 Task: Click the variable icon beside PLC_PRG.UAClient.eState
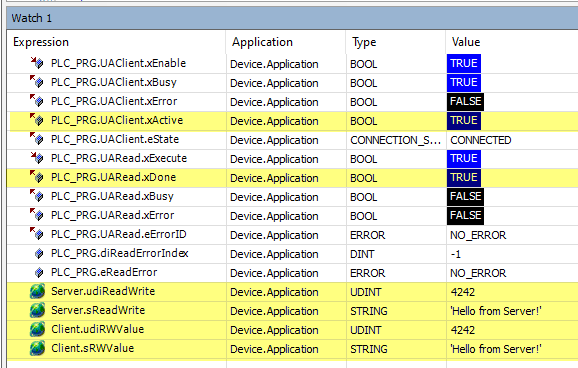click(x=37, y=139)
